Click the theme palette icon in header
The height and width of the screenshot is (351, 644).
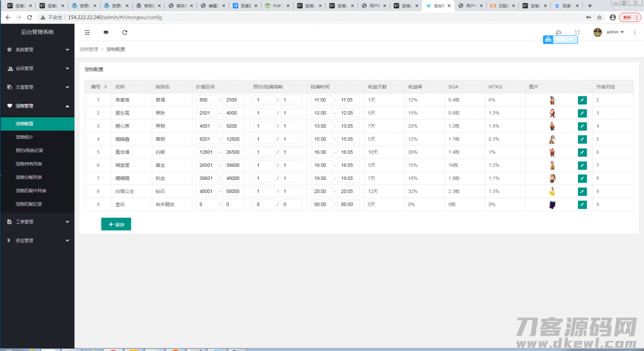pyautogui.click(x=558, y=32)
